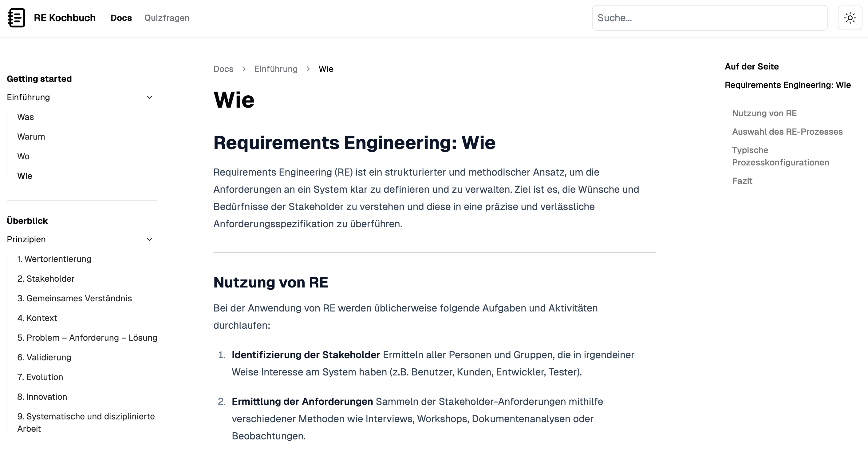
Task: Click breadcrumb chevron between Docs and Einführung
Action: tap(244, 69)
